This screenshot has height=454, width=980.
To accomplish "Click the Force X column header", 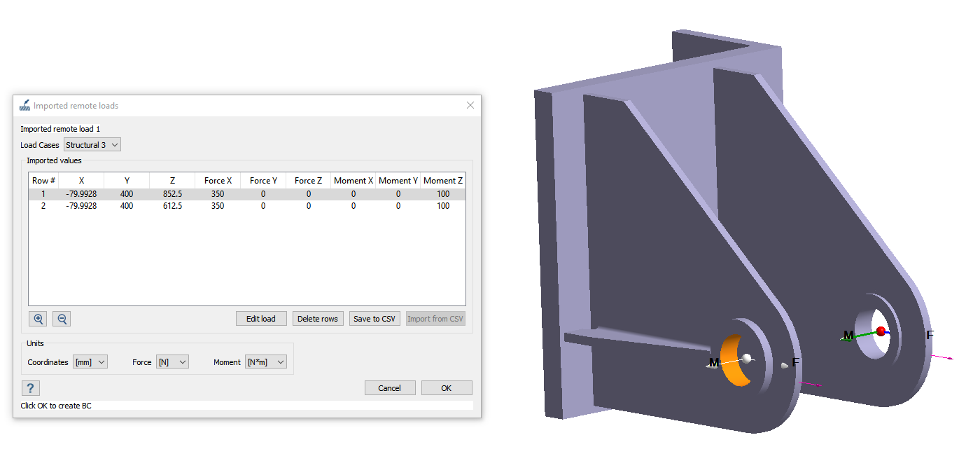I will click(x=218, y=181).
